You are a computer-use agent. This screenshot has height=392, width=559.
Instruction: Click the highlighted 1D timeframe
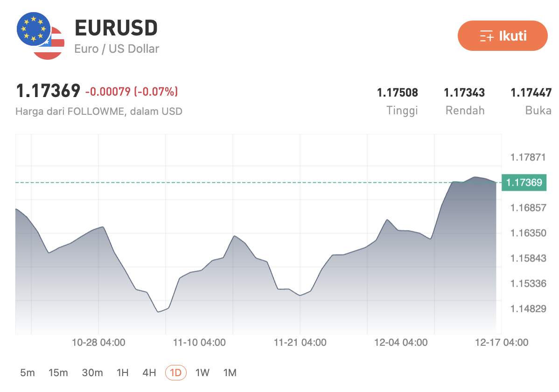[176, 372]
